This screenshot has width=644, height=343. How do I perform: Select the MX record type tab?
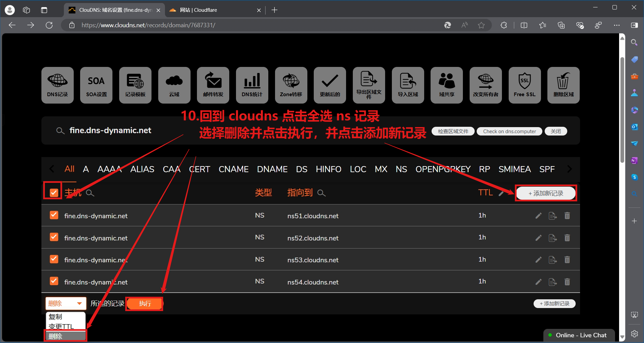(x=381, y=169)
